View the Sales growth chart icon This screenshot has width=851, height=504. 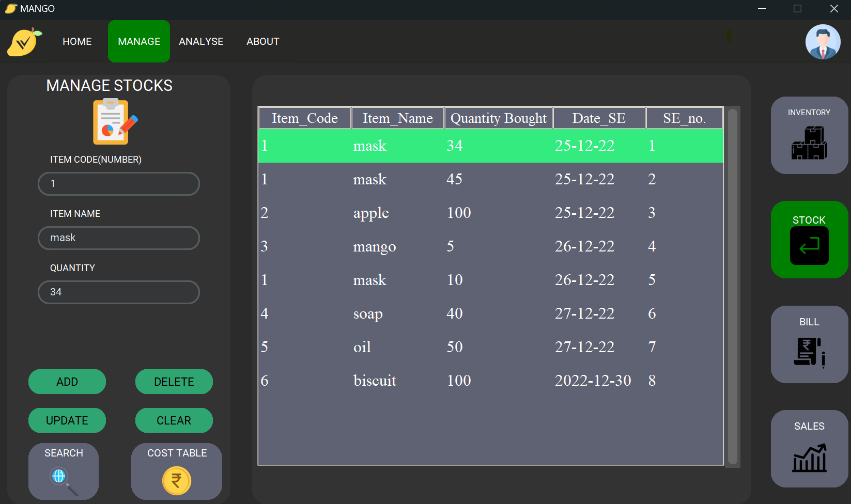click(810, 458)
